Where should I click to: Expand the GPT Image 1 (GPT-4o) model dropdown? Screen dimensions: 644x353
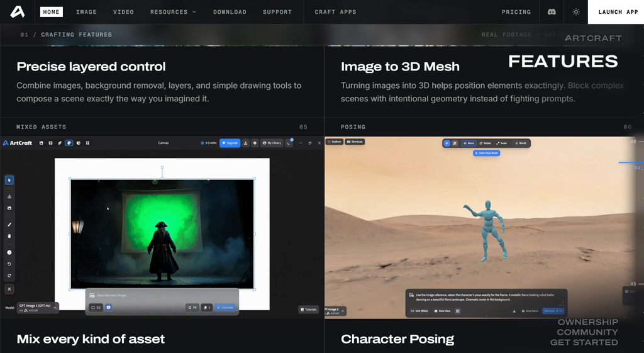[x=38, y=308]
